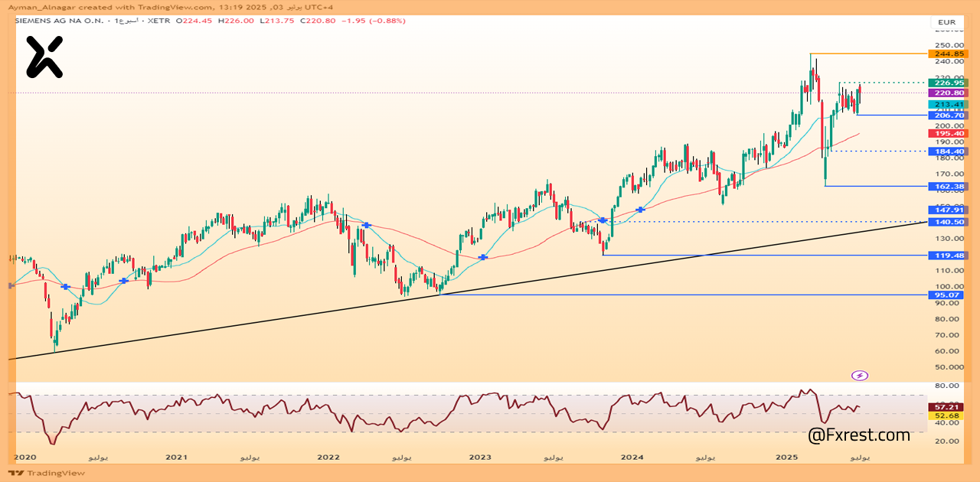Select the 226.95 green price label
980x482 pixels.
pyautogui.click(x=948, y=82)
